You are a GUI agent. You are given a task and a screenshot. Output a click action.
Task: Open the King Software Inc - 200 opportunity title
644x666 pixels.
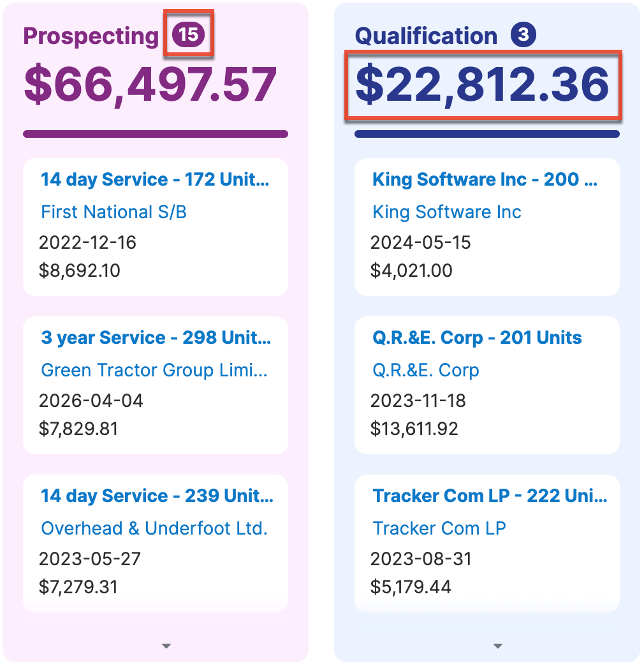[x=485, y=180]
